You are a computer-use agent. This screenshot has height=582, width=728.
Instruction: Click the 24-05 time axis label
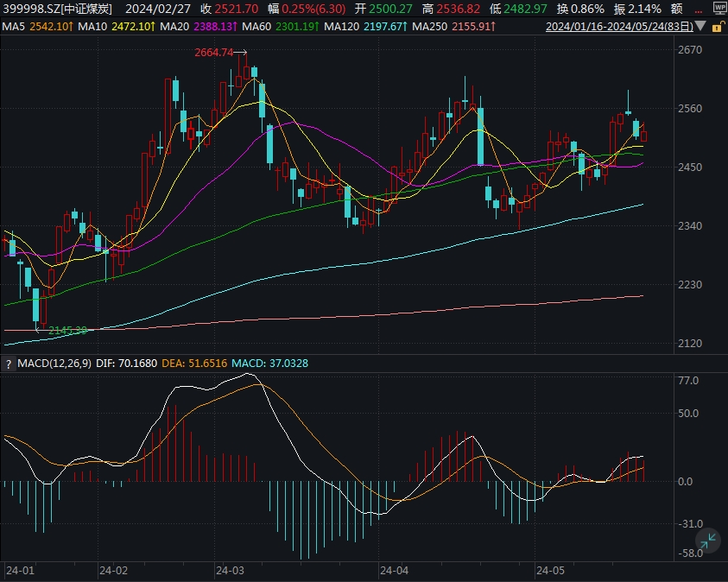(x=550, y=571)
